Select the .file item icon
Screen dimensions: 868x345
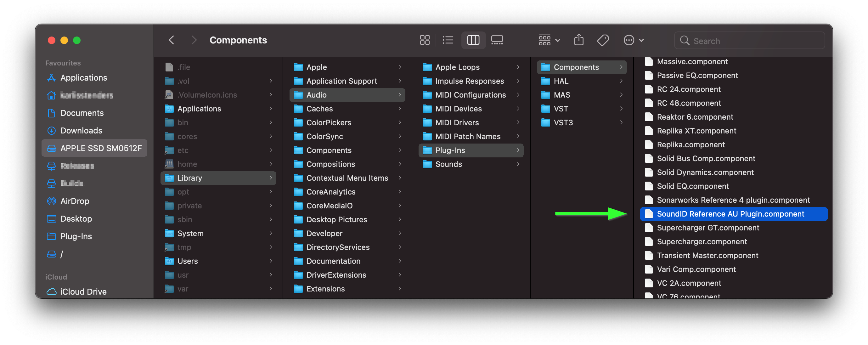[169, 67]
